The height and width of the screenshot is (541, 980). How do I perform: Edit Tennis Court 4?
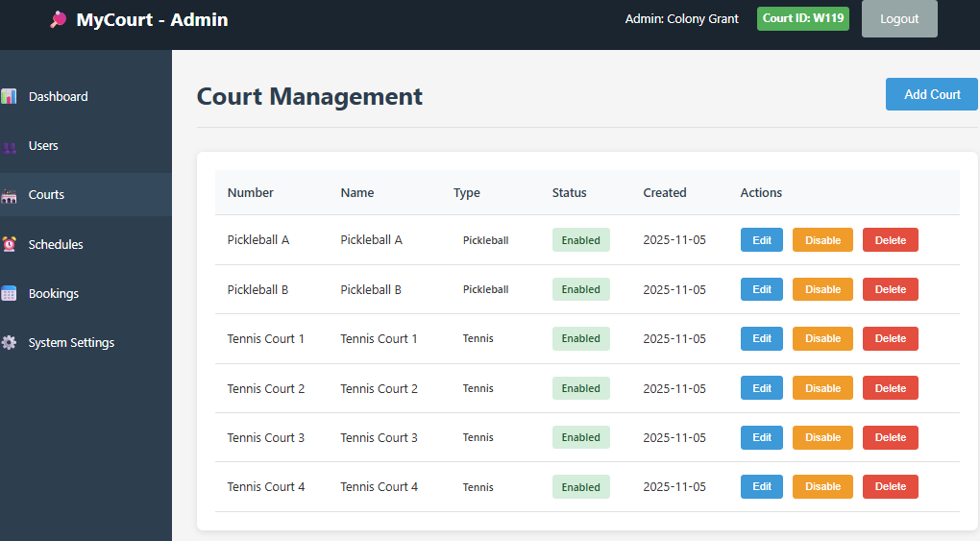tap(762, 486)
